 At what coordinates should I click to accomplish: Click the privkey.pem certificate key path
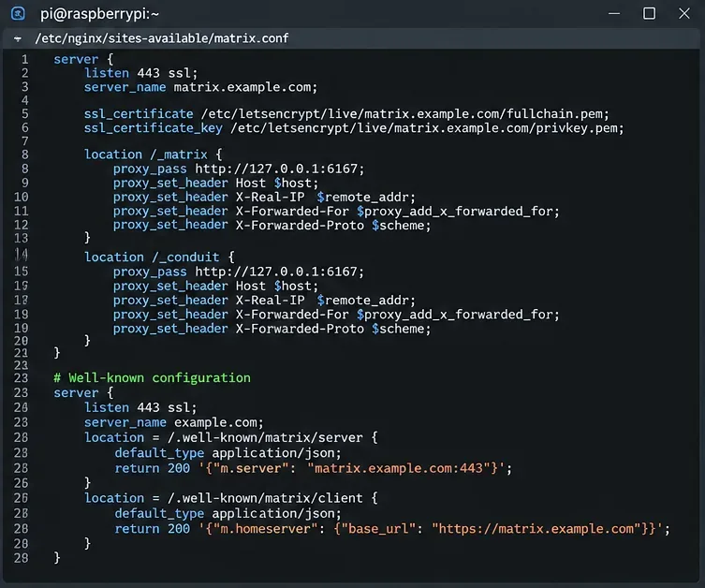(427, 128)
